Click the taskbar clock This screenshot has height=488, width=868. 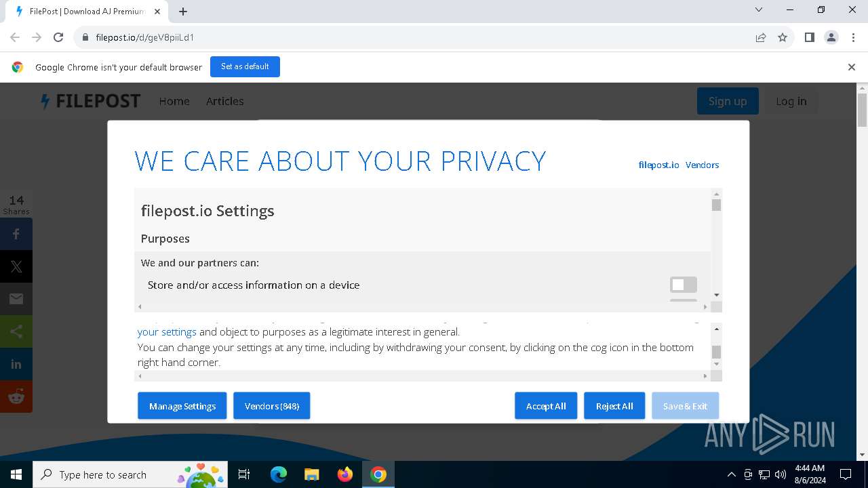point(810,474)
